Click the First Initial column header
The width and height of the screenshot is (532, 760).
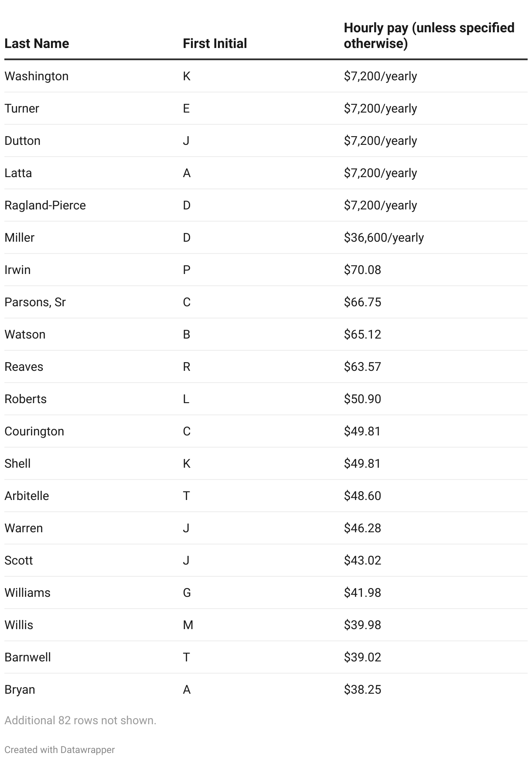215,44
